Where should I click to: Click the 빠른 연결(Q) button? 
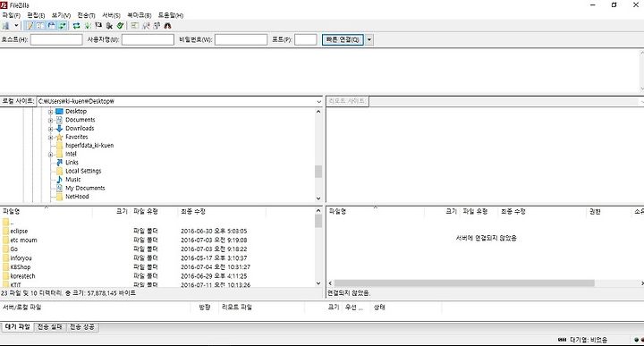(343, 40)
